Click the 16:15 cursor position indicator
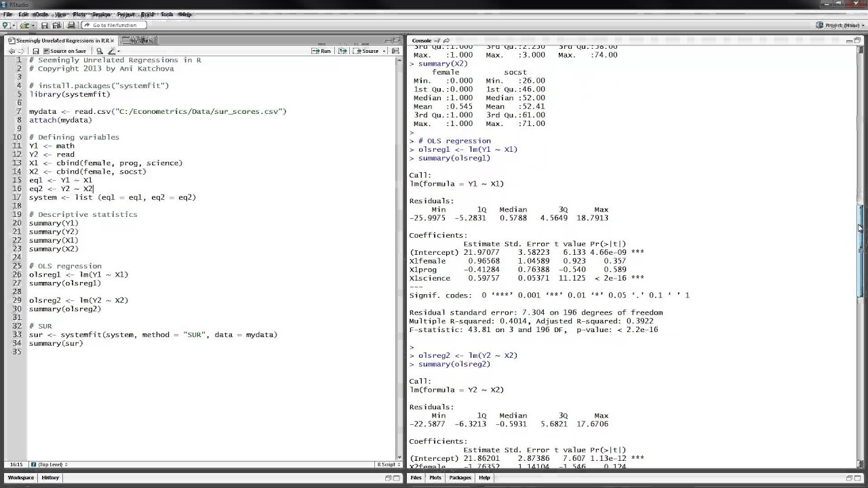 coord(16,464)
